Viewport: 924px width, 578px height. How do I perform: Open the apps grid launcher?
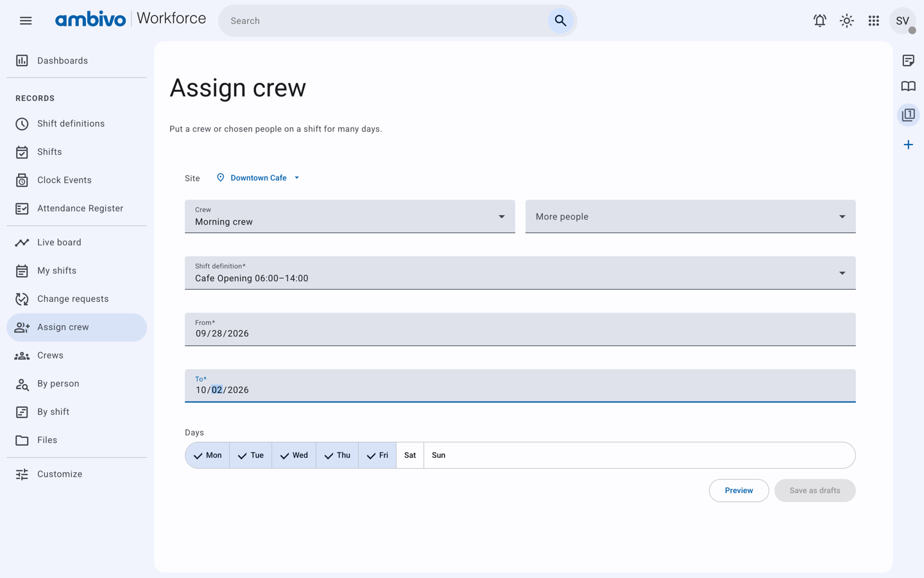tap(873, 21)
